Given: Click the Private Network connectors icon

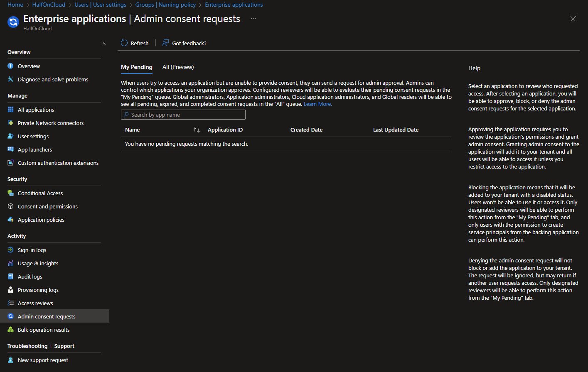Looking at the screenshot, I should [x=11, y=123].
